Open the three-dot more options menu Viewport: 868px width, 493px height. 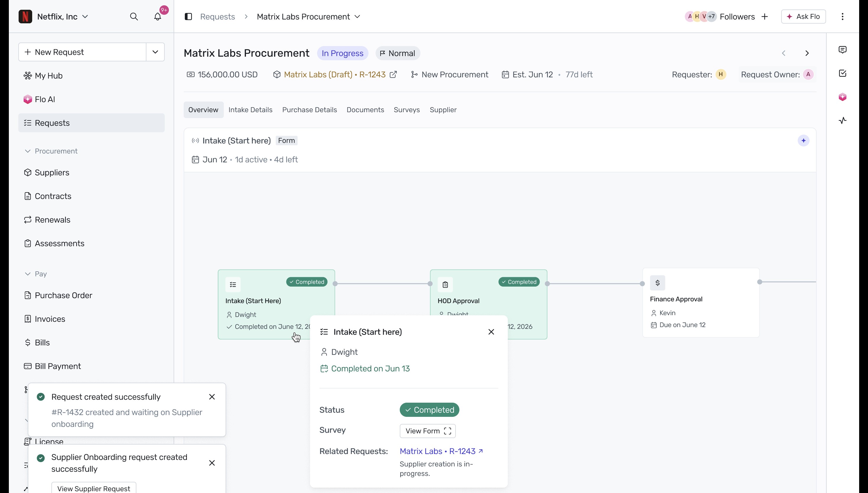pyautogui.click(x=842, y=17)
